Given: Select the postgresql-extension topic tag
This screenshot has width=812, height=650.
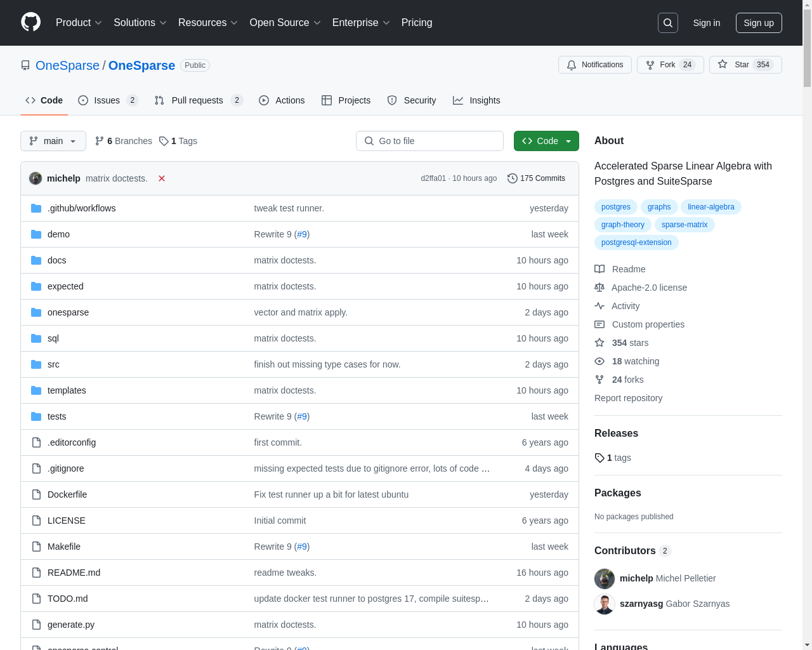Looking at the screenshot, I should 636,242.
